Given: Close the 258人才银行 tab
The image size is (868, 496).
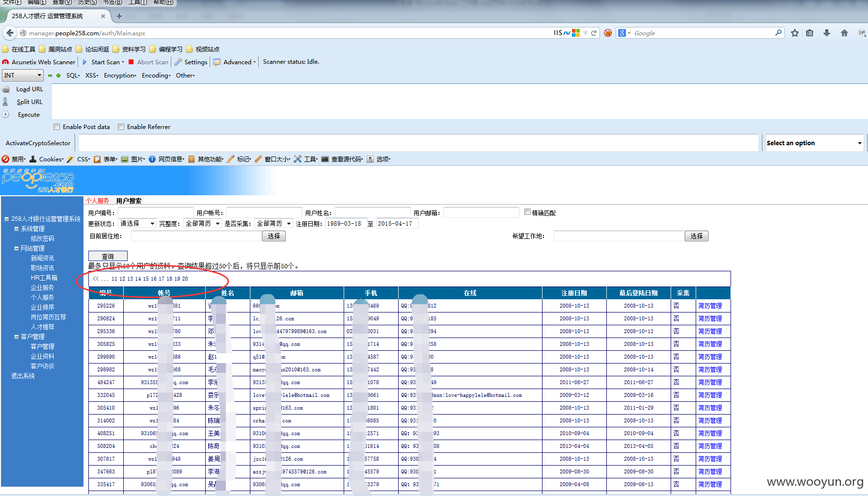Looking at the screenshot, I should 103,16.
